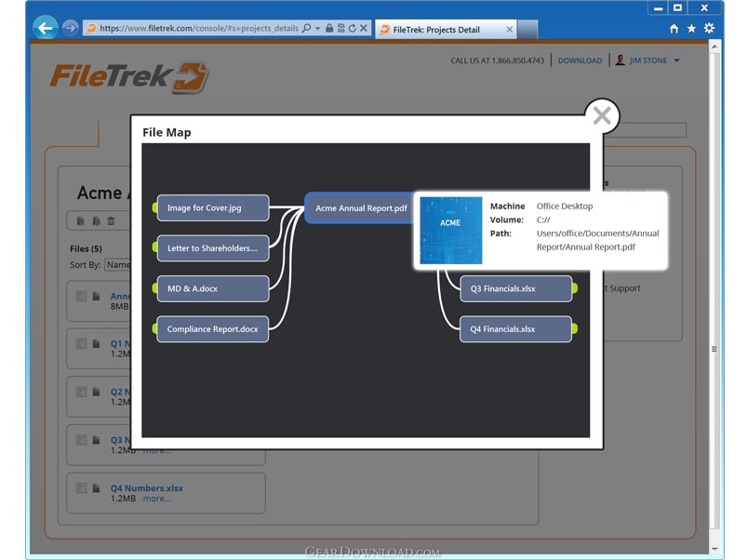Click the file icon beside Q4 Numbers.xlsx
Image resolution: width=747 pixels, height=560 pixels.
[96, 488]
